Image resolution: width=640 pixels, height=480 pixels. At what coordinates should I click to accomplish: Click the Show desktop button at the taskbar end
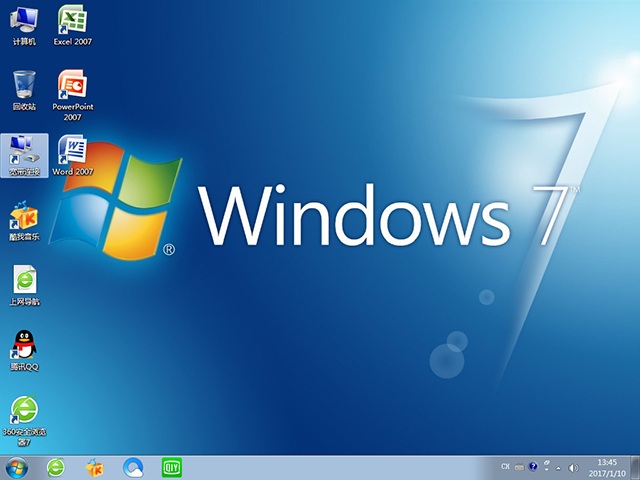click(x=636, y=468)
